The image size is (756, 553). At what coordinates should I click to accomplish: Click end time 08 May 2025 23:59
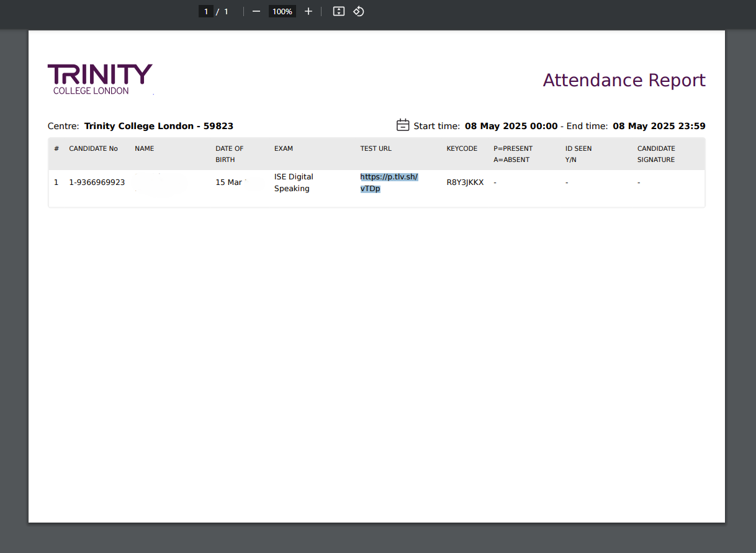[x=659, y=126]
